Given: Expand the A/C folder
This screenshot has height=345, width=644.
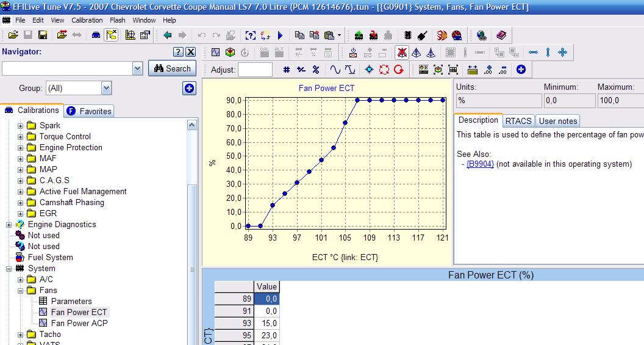Looking at the screenshot, I should click(20, 280).
